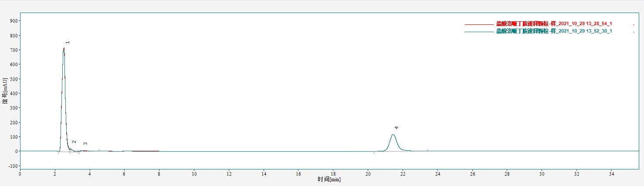Screen dimensions: 644x186
Task: Click the red baseline segment between 6 and 8 min
Action: point(146,151)
